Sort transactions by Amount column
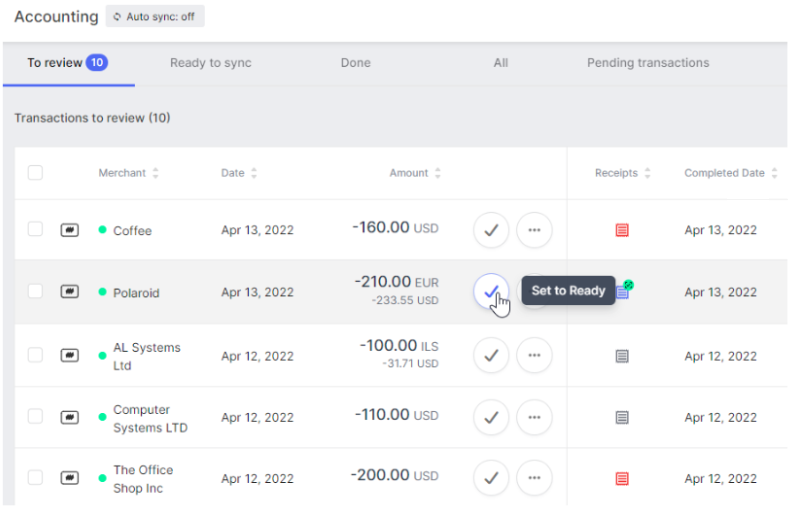 (x=415, y=173)
